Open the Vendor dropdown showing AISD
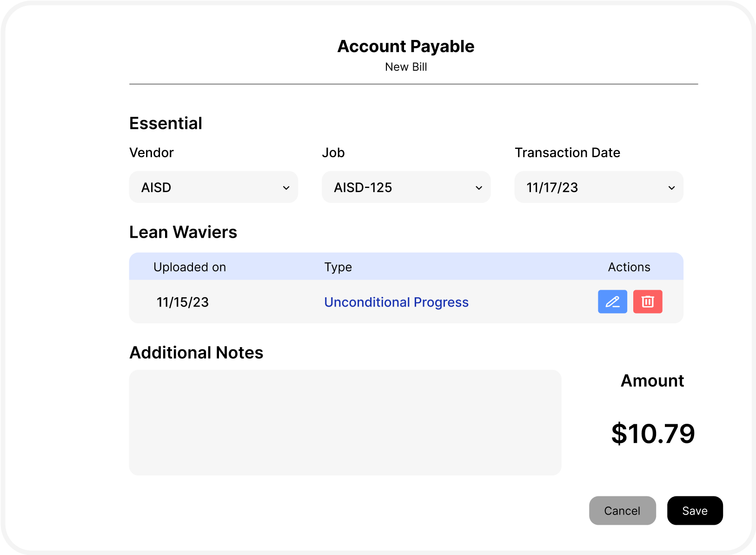 coord(213,187)
